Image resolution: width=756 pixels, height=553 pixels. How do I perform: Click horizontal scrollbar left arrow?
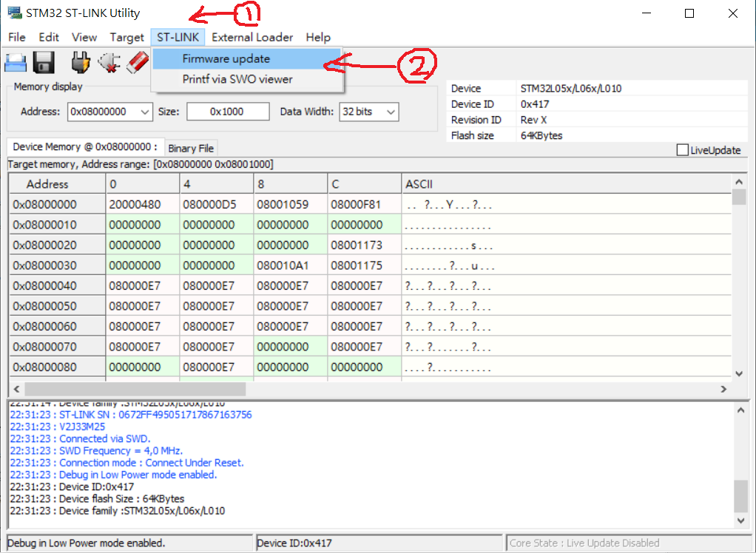click(x=16, y=389)
